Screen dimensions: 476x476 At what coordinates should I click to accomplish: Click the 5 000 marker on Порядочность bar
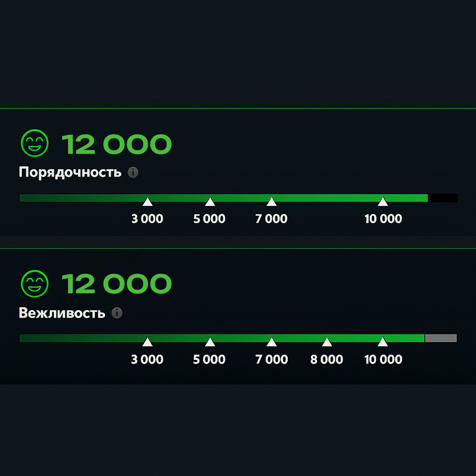(x=210, y=202)
